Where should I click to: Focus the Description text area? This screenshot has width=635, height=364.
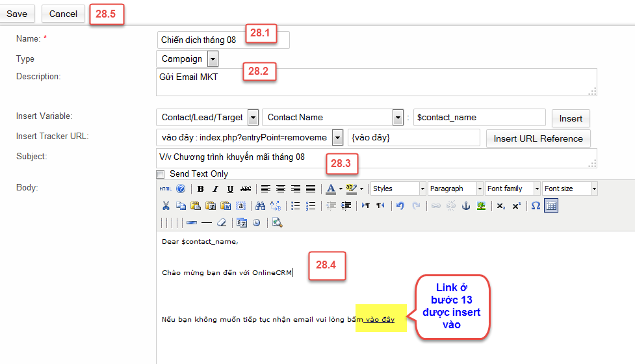tap(376, 82)
